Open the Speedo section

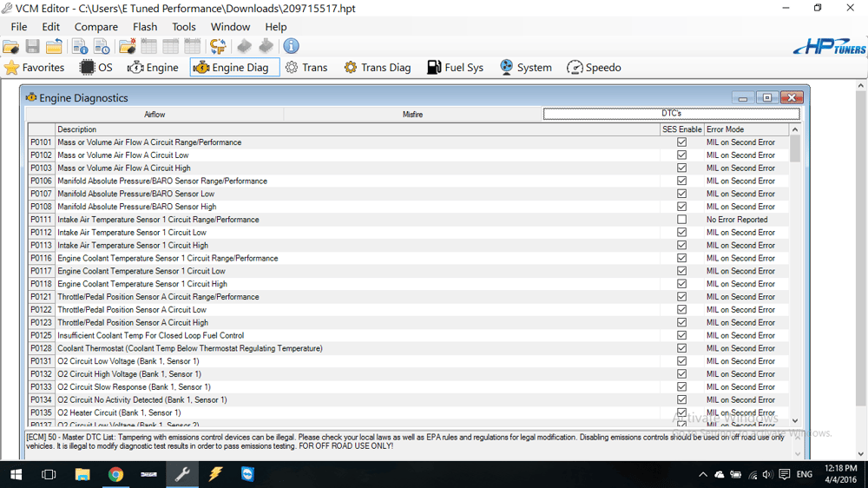pyautogui.click(x=594, y=68)
